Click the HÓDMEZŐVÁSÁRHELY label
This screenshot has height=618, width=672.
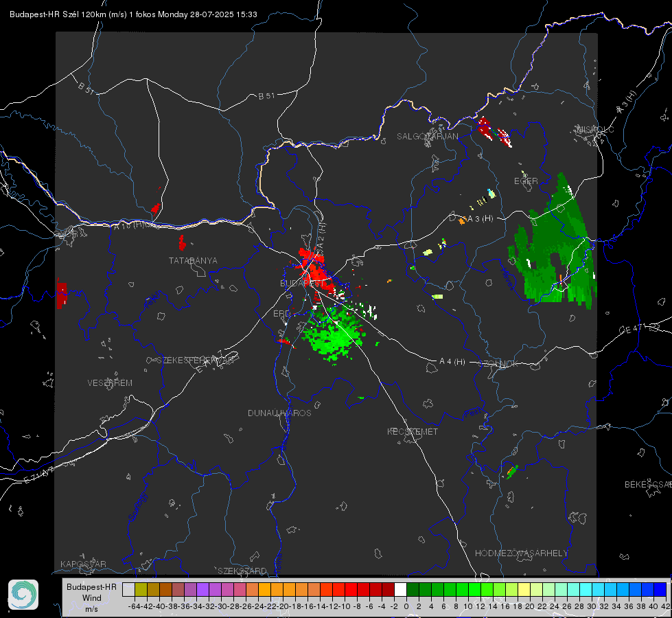(x=521, y=553)
